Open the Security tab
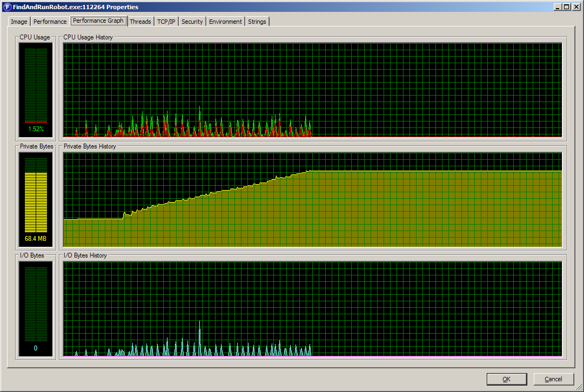 click(x=192, y=21)
